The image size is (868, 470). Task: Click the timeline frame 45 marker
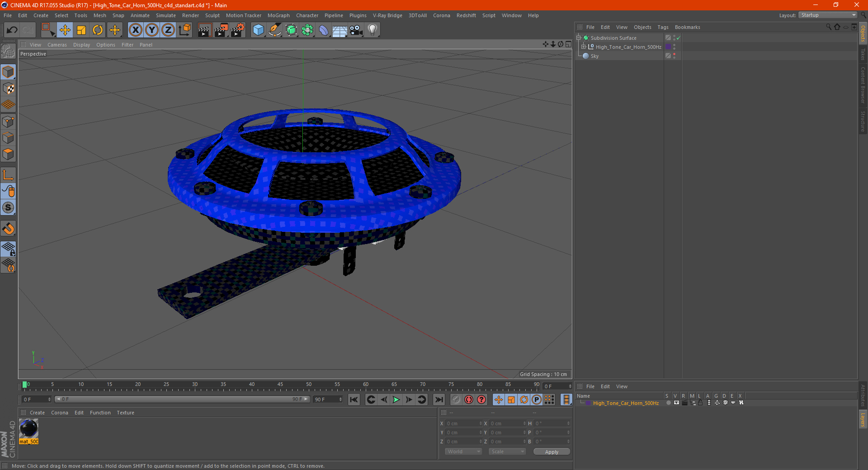(280, 385)
